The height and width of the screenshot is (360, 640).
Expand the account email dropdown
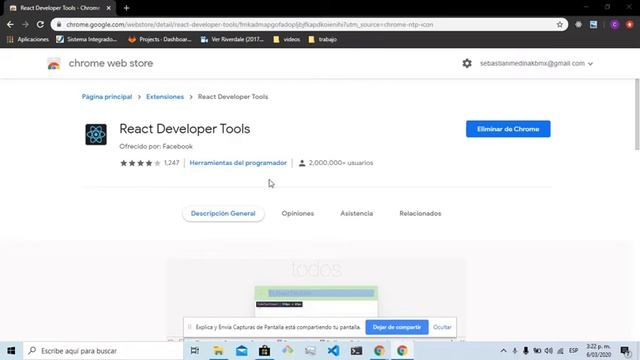pyautogui.click(x=536, y=63)
